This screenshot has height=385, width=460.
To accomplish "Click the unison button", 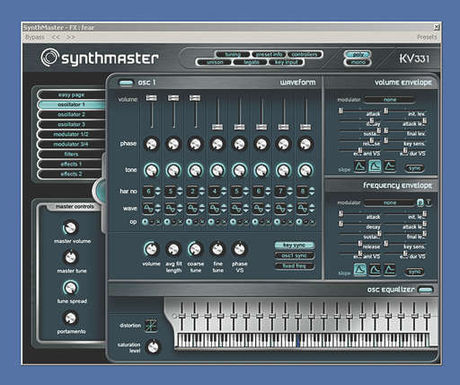I will click(214, 62).
